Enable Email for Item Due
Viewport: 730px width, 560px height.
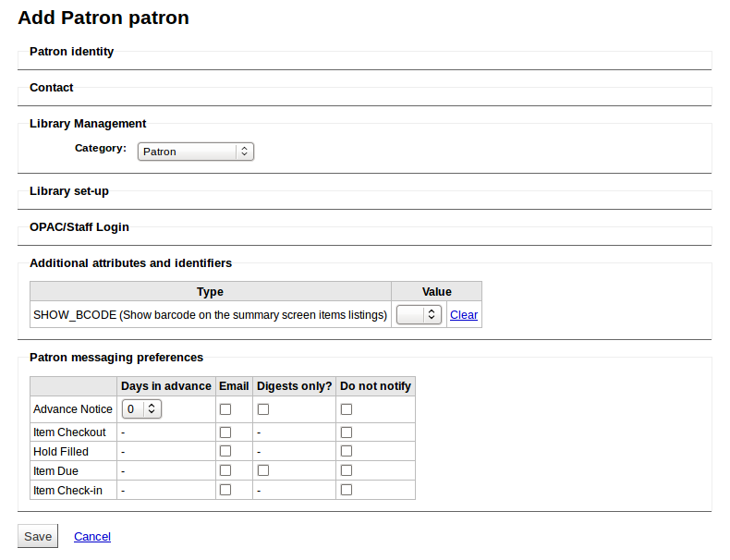click(x=225, y=471)
